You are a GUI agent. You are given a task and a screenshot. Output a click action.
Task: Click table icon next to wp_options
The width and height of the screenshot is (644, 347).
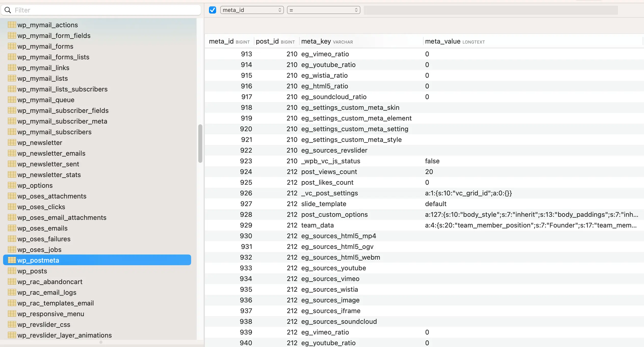12,185
